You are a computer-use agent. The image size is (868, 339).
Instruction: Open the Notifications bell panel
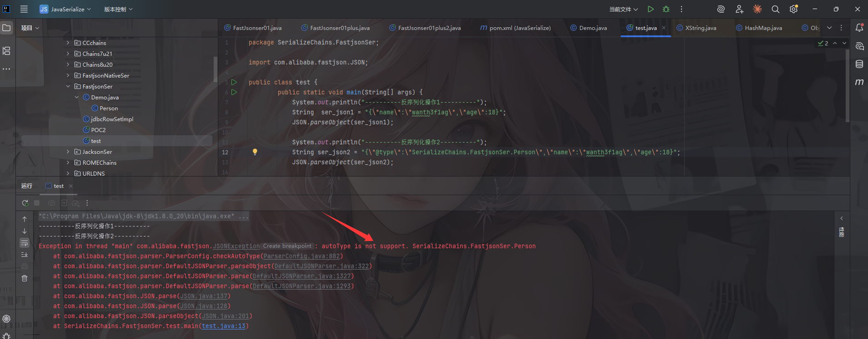click(x=859, y=28)
